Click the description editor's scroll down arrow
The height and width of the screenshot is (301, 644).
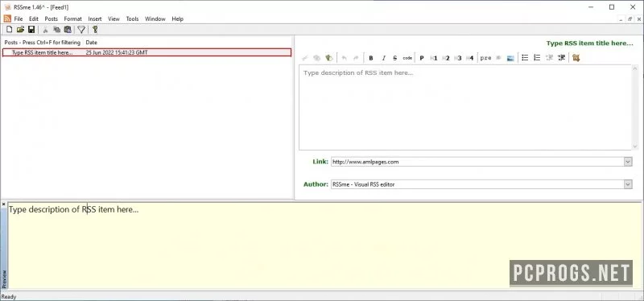635,146
